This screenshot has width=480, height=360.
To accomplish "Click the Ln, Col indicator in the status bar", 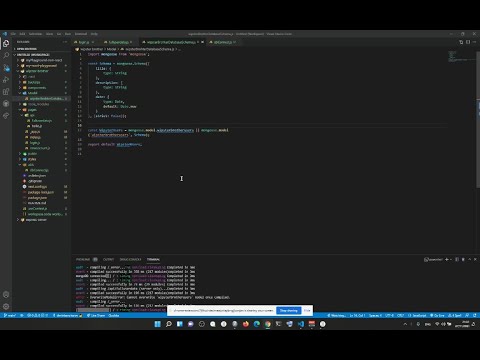I will pyautogui.click(x=357, y=315).
